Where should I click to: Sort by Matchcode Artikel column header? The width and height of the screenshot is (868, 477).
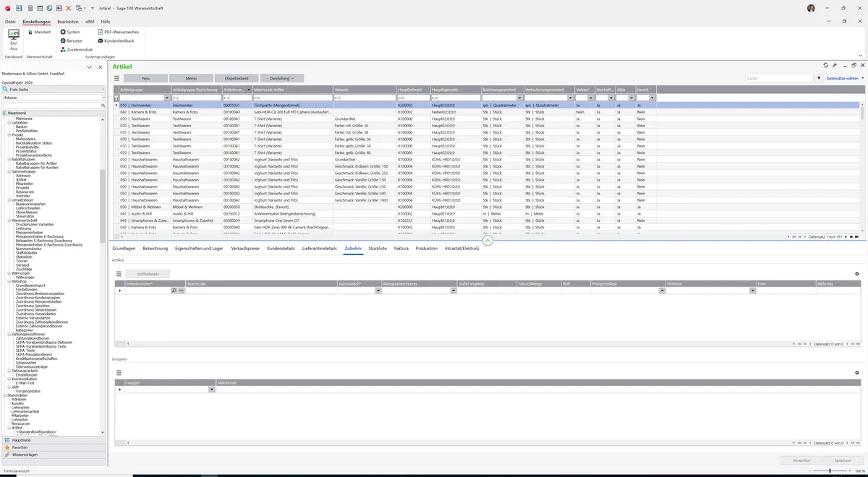292,90
